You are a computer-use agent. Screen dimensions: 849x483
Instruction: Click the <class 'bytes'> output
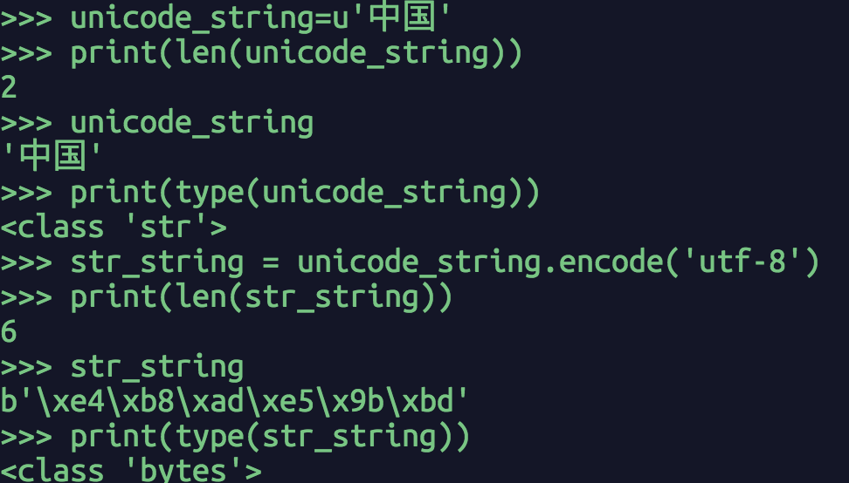pos(130,469)
